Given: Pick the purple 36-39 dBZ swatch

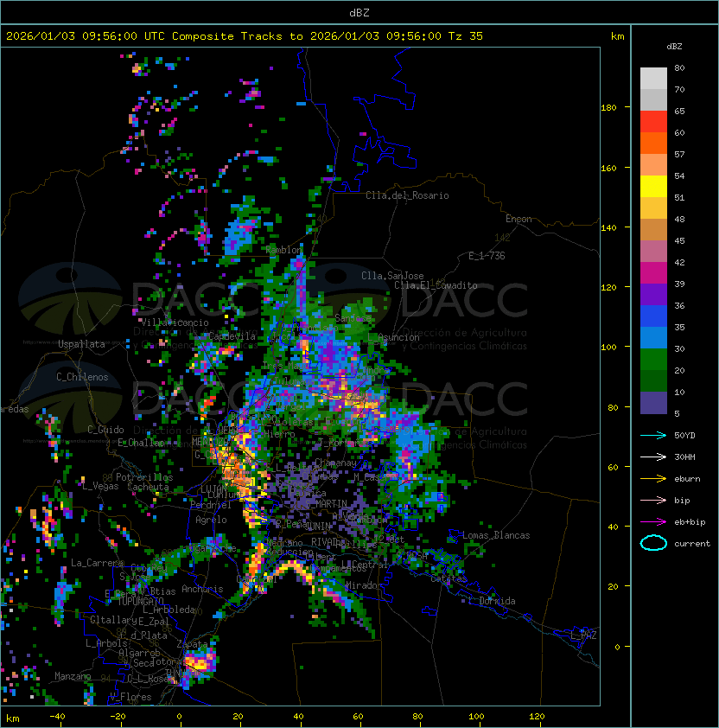Looking at the screenshot, I should 653,294.
